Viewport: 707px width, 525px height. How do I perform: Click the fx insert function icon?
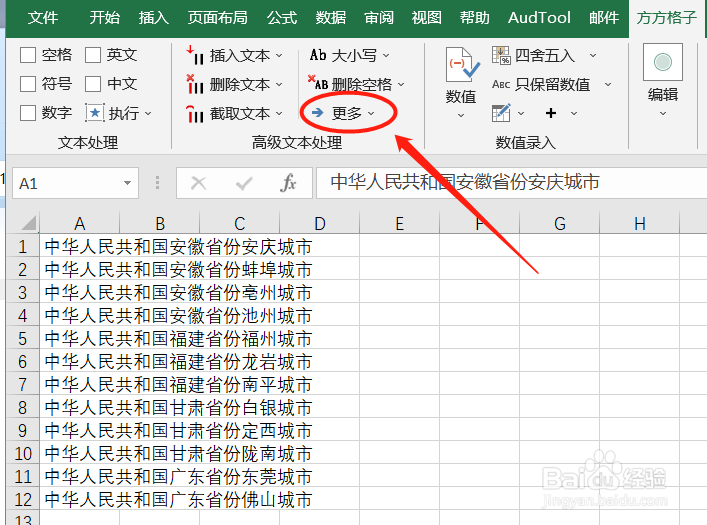(289, 183)
